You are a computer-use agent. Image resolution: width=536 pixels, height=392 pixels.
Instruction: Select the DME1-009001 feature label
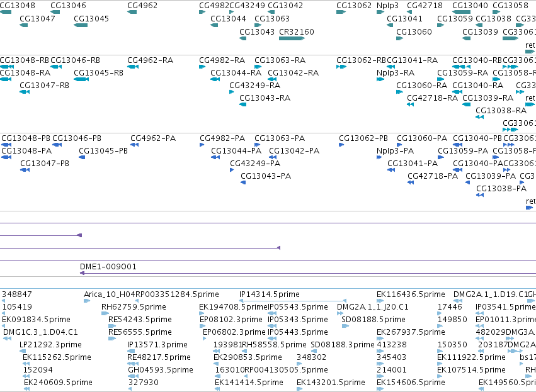point(108,266)
